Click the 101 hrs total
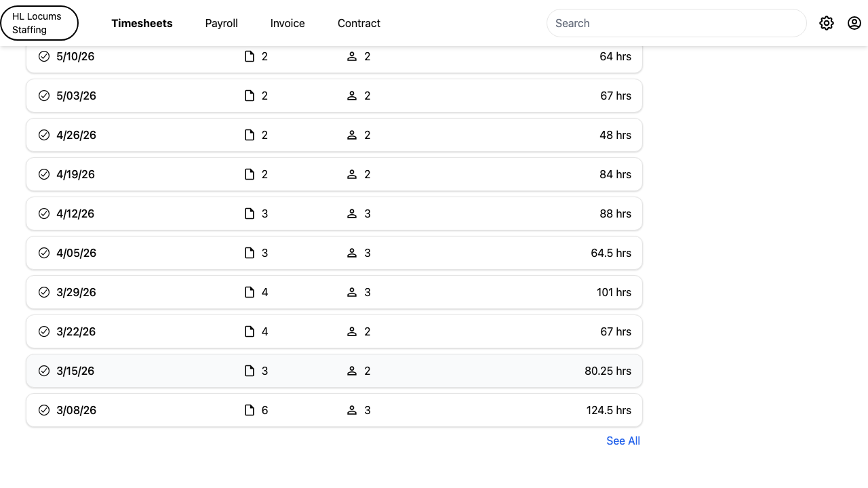 pos(614,292)
